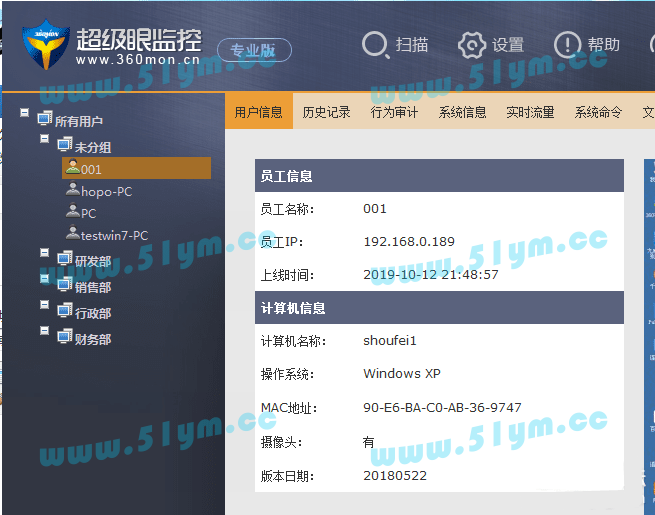This screenshot has height=515, width=655.
Task: Toggle the 行政部 expander
Action: [x=44, y=304]
